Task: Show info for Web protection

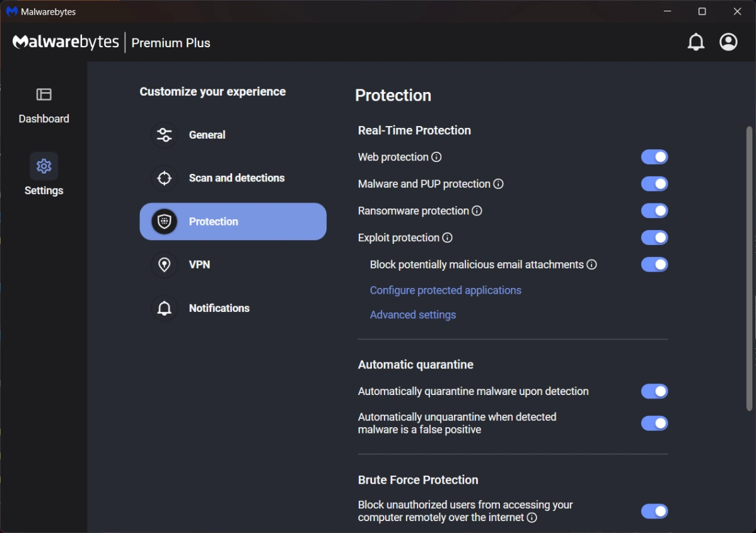Action: coord(436,157)
